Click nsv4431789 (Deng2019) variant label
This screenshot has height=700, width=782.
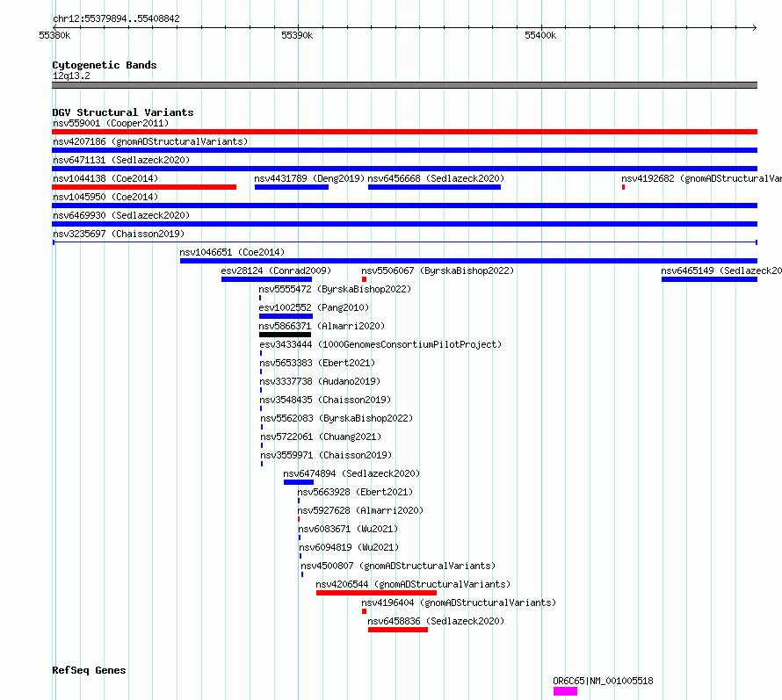pyautogui.click(x=309, y=178)
